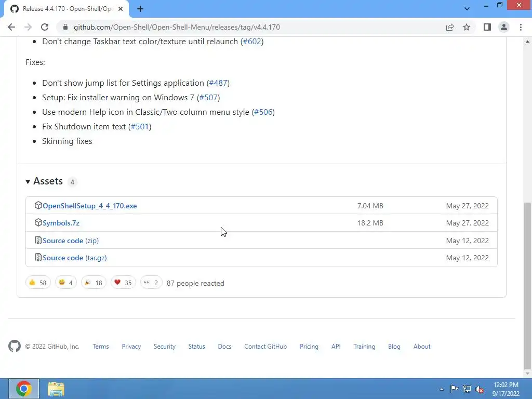
Task: Toggle hooray reaction with 18
Action: [x=94, y=283]
